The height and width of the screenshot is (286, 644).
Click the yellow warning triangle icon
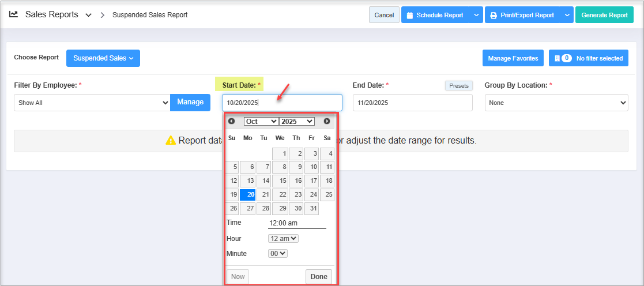coord(171,141)
